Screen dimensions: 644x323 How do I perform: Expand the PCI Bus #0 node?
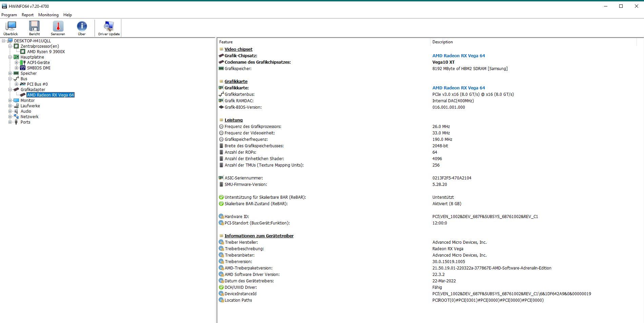click(x=17, y=84)
